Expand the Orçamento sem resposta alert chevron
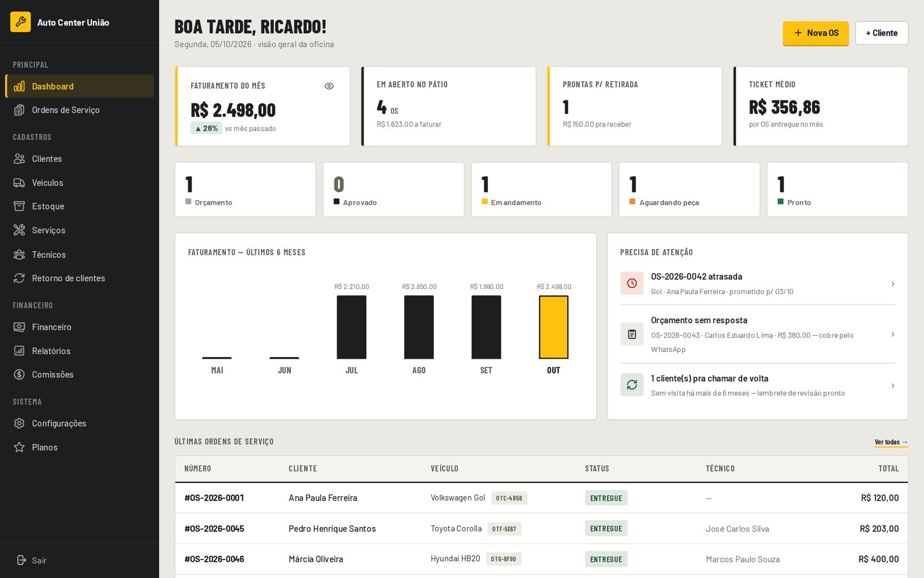 [x=893, y=334]
